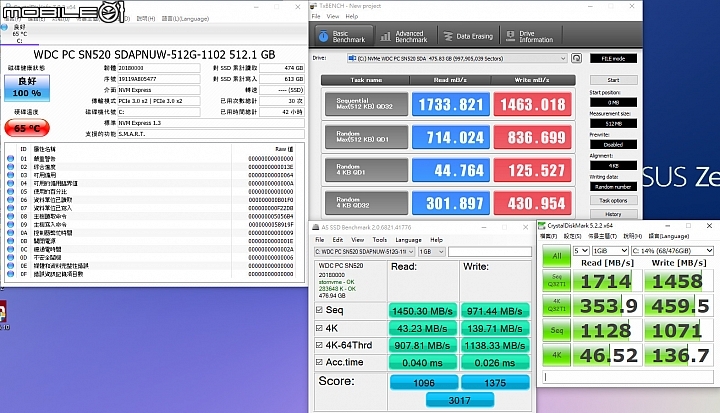Click the red 65 °C temperature indicator
Image resolution: width=720 pixels, height=413 pixels.
(x=27, y=128)
